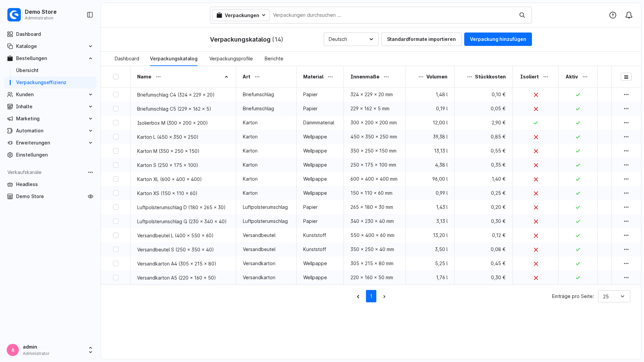Open the Deutsch language dropdown
Viewport: 644px width, 362px height.
tap(351, 39)
